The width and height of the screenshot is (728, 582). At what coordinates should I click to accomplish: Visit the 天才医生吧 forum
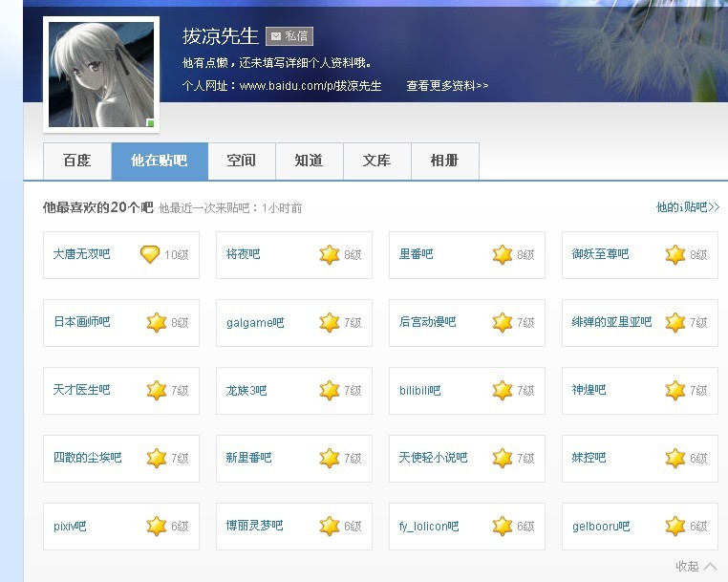pos(81,390)
